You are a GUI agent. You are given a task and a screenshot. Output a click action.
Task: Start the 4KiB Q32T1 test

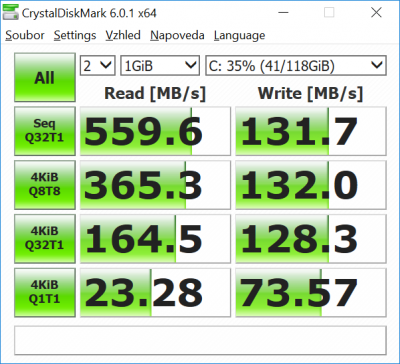(x=45, y=239)
